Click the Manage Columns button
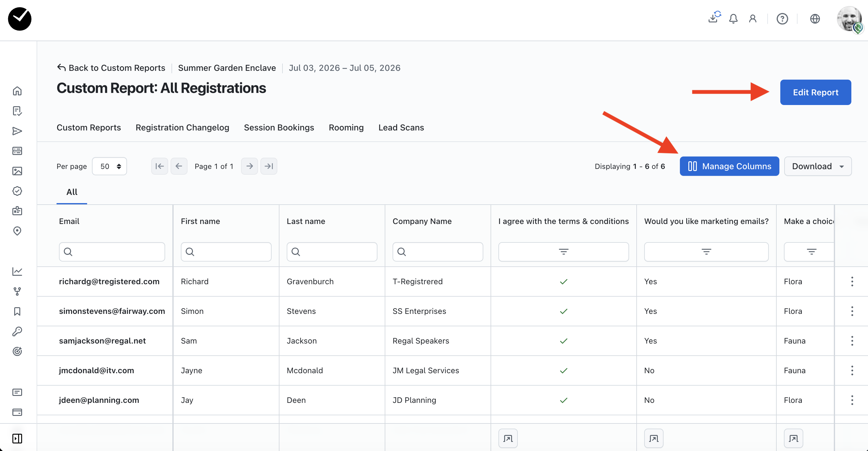868x451 pixels. (729, 166)
